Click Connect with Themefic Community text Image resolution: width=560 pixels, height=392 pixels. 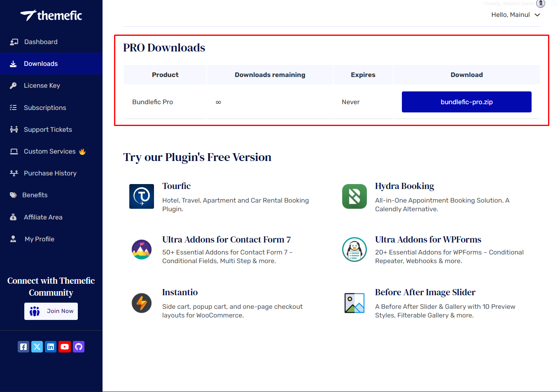[51, 287]
